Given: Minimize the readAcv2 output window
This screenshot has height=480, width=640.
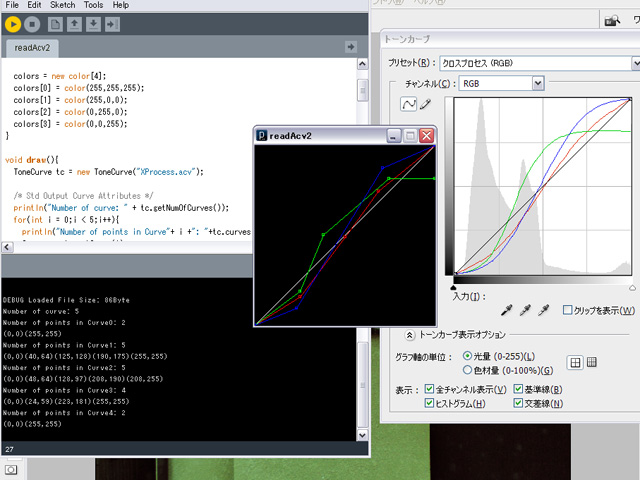Looking at the screenshot, I should coord(393,136).
